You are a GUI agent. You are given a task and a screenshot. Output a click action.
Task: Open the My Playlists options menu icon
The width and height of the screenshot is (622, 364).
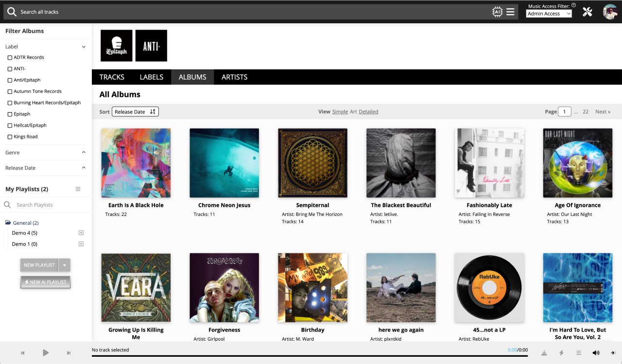coord(78,189)
